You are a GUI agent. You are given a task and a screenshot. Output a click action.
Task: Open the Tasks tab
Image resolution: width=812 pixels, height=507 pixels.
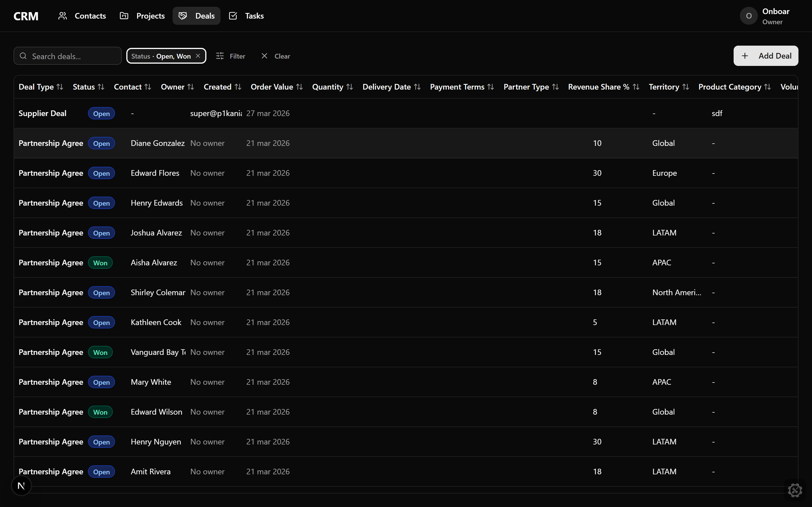click(x=254, y=16)
